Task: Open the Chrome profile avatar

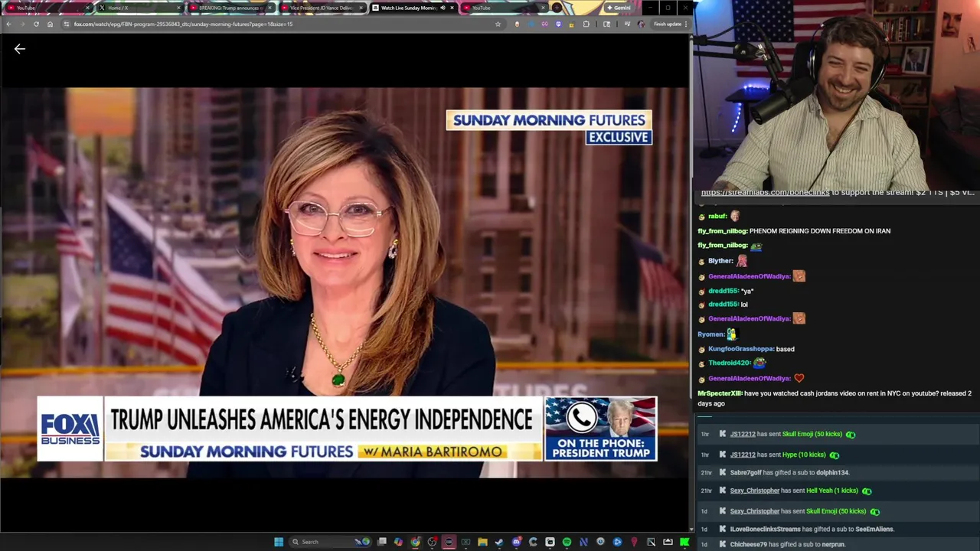Action: point(641,24)
